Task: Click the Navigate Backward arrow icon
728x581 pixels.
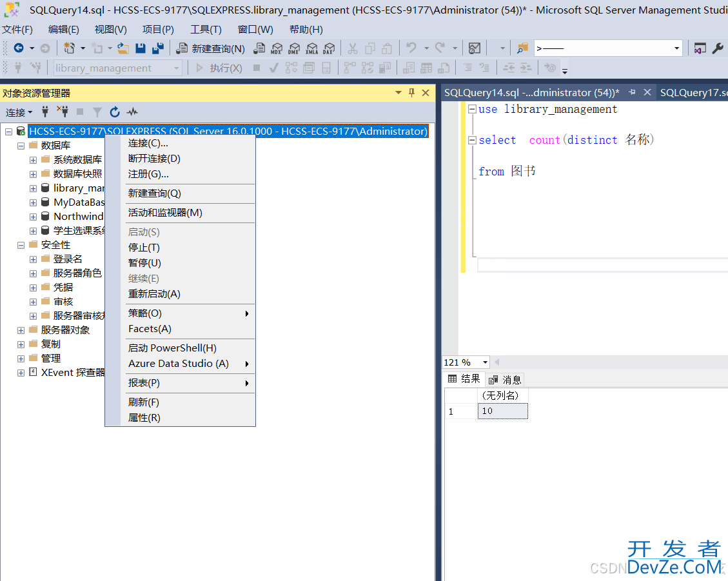Action: point(19,48)
